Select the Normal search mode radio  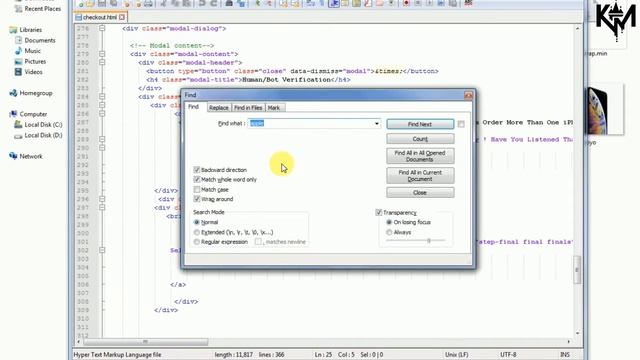click(x=197, y=222)
